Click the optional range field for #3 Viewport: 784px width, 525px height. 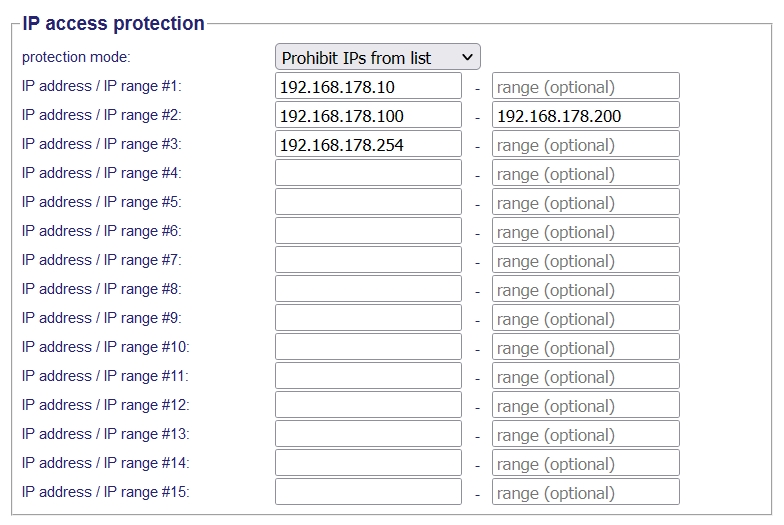point(585,145)
